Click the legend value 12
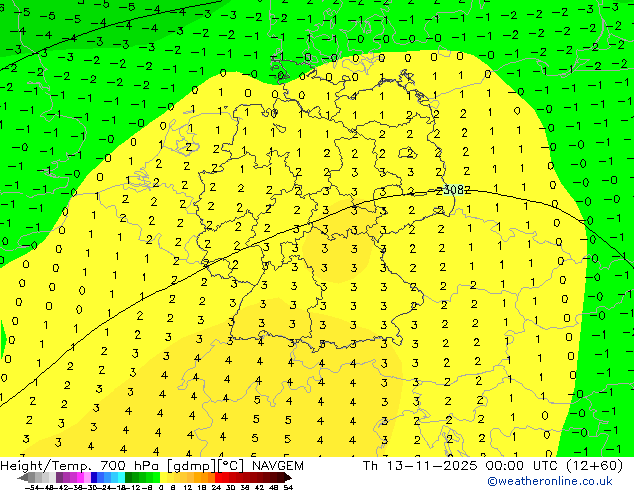This screenshot has width=634, height=490. tap(188, 487)
